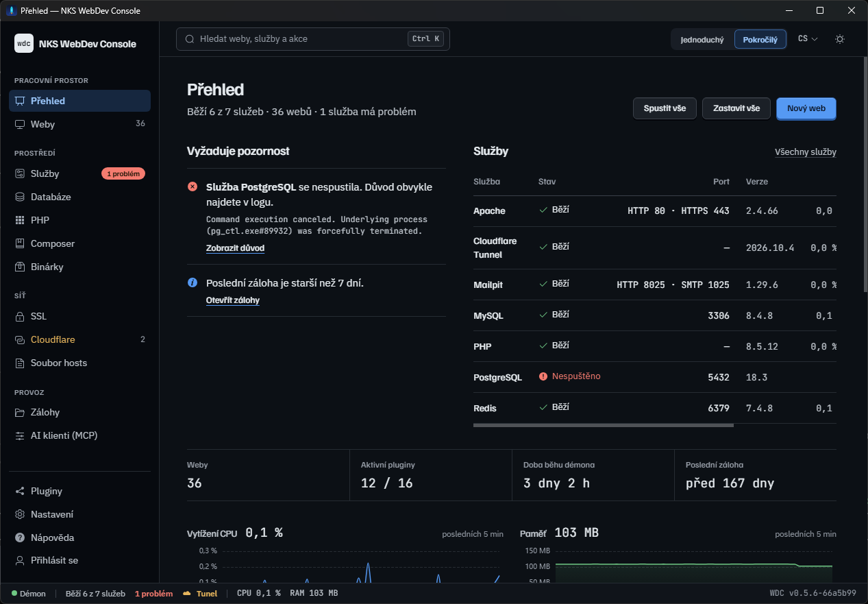Click the WDC v0.5.6 version label
This screenshot has height=604, width=868.
[813, 594]
